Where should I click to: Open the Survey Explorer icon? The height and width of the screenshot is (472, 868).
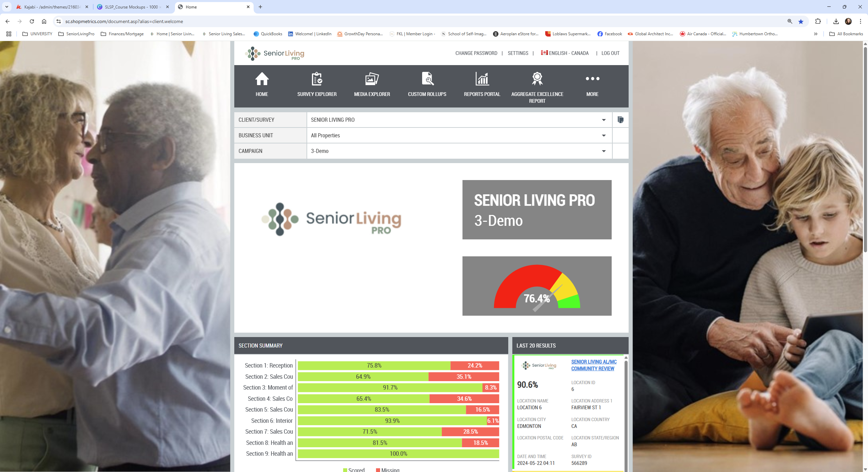[x=317, y=79]
